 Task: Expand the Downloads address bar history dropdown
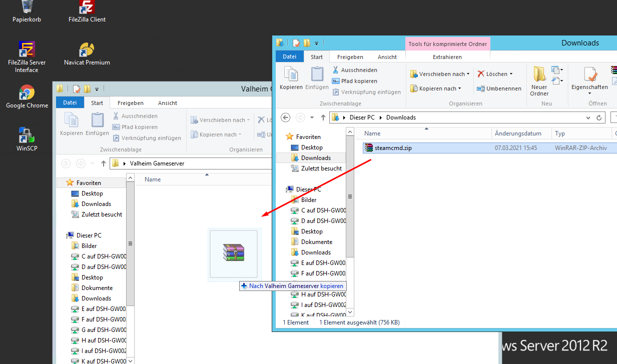(x=588, y=117)
